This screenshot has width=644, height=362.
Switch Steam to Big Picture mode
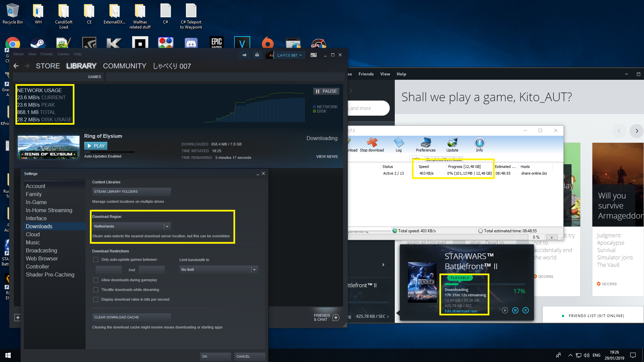[x=314, y=55]
